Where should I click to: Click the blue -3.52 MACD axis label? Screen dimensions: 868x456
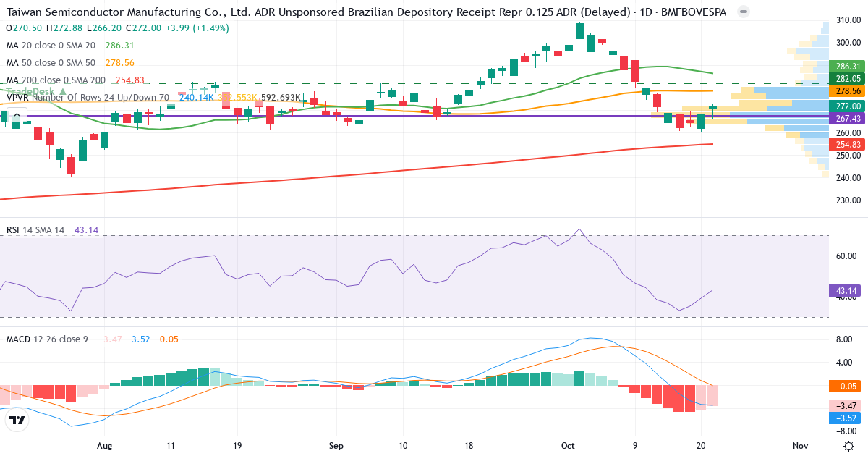tap(844, 418)
